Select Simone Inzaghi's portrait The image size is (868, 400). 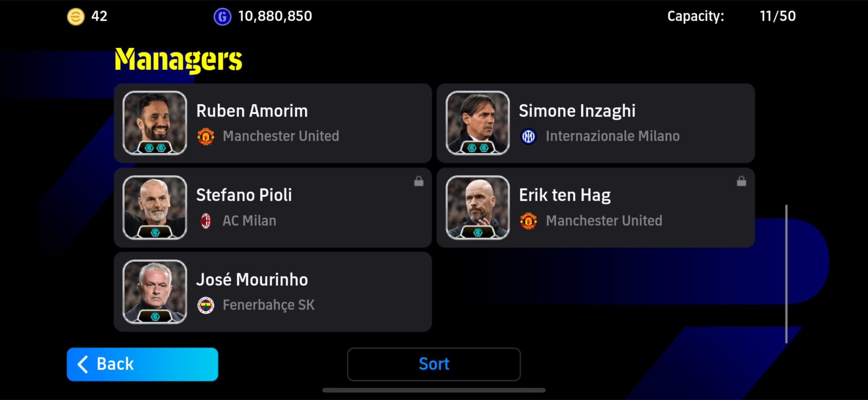point(477,123)
